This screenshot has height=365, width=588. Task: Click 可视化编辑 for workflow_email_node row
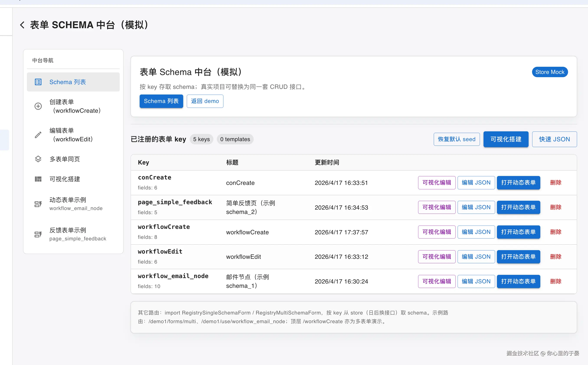tap(437, 282)
